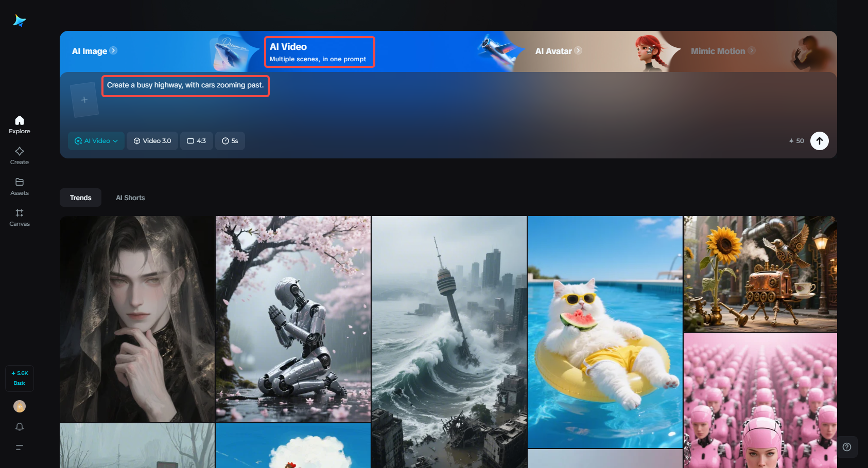Click the 50 credits cost indicator
Image resolution: width=868 pixels, height=468 pixels.
[796, 141]
